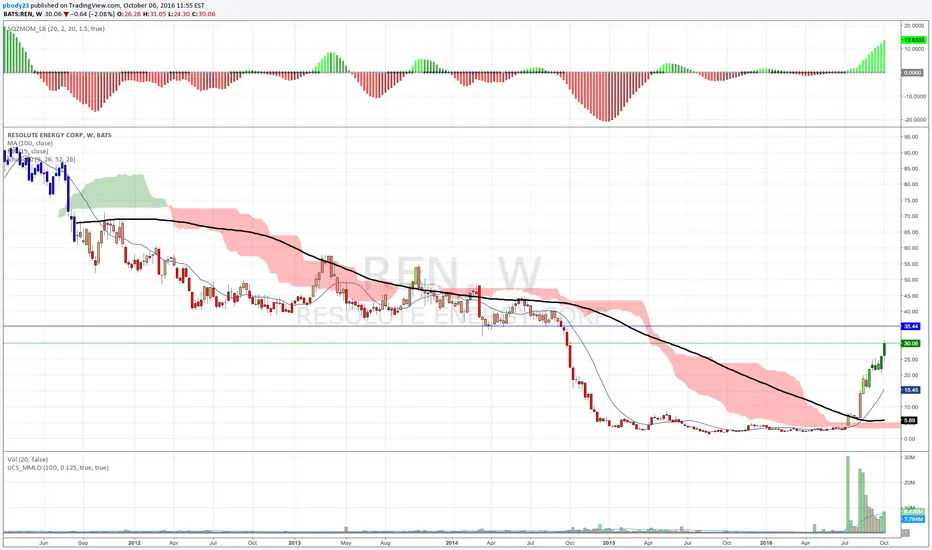Screen dimensions: 932x550
Task: Click the 2012 label on time axis
Action: (x=134, y=543)
